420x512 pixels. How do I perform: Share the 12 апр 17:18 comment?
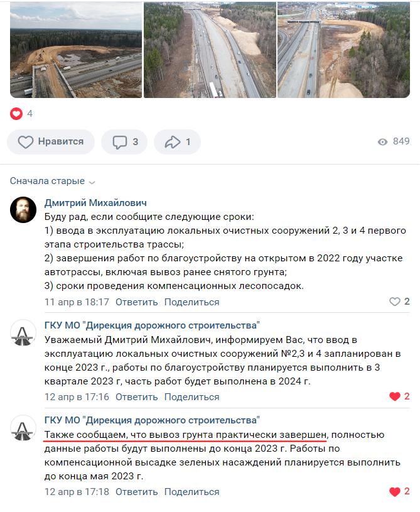[191, 492]
